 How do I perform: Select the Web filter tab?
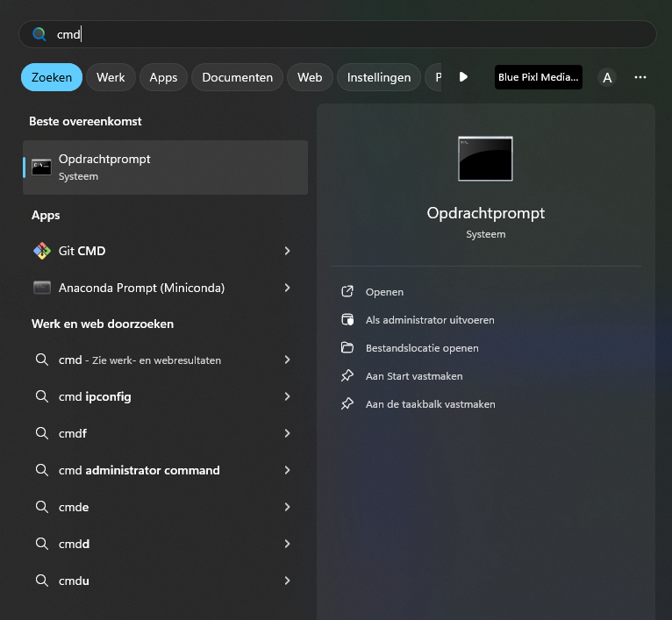(310, 77)
